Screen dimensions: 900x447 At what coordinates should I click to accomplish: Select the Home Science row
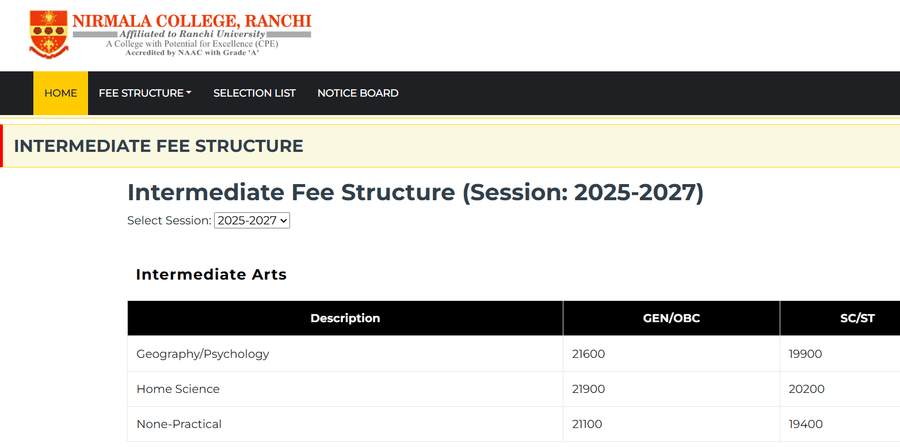(x=178, y=389)
